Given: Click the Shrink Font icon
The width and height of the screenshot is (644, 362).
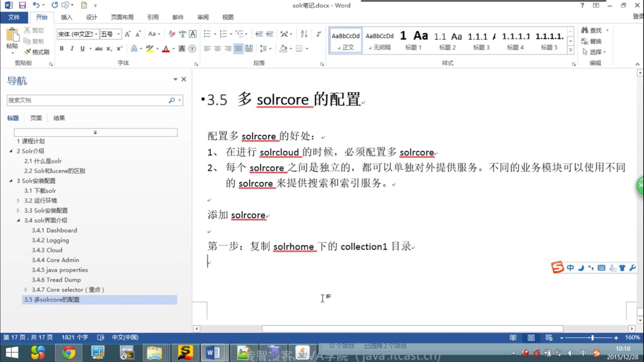Looking at the screenshot, I should 138,34.
